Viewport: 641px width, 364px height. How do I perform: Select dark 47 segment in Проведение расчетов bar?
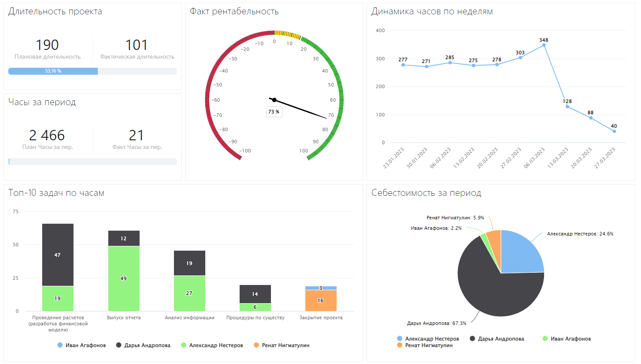point(57,255)
